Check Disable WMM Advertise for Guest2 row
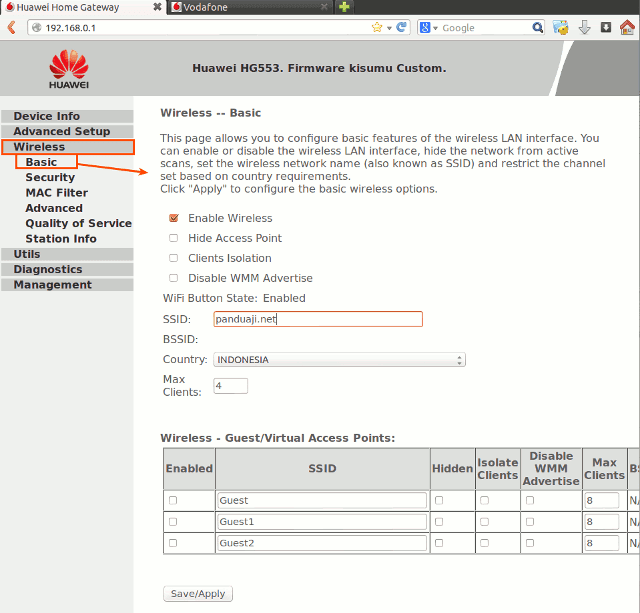The image size is (640, 613). (x=530, y=543)
